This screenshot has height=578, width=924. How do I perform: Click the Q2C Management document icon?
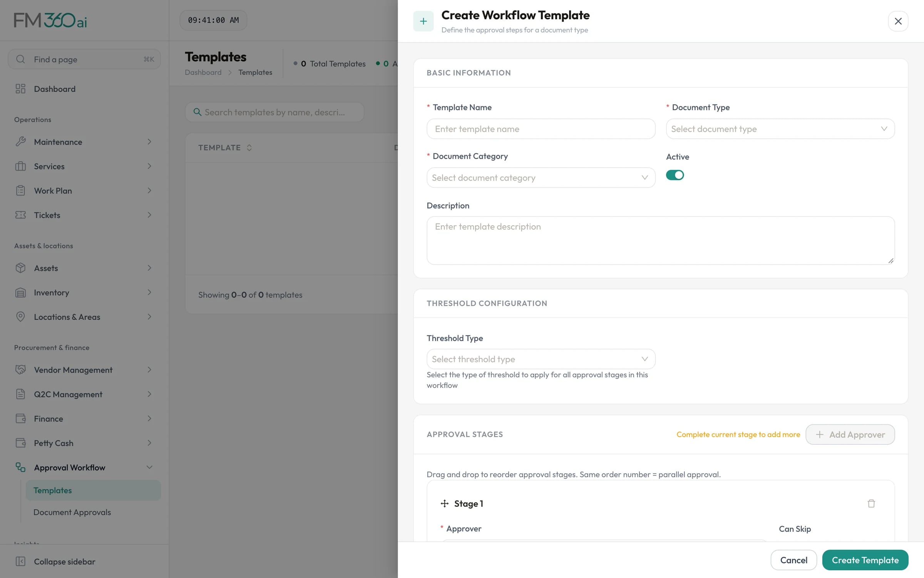[20, 394]
